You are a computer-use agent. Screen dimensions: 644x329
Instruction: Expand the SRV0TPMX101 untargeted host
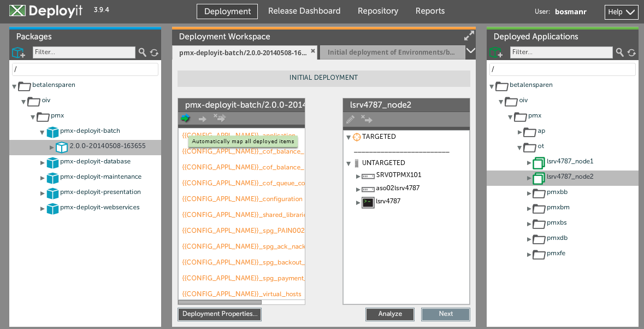(358, 176)
